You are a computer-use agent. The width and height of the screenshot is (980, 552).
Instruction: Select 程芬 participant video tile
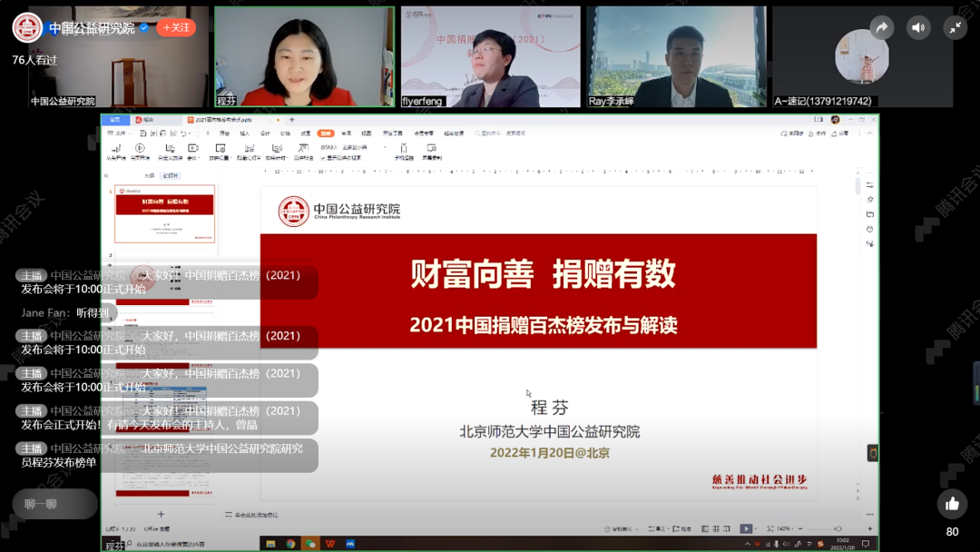tap(304, 57)
